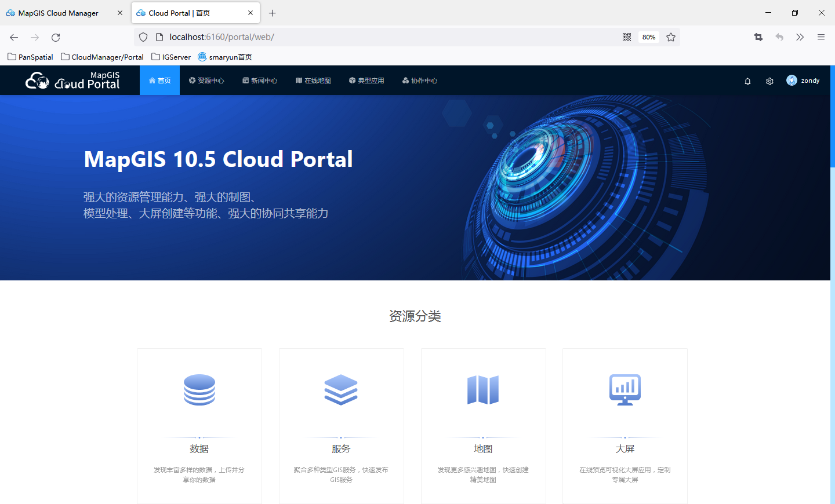Click the 地图 map icon
The image size is (835, 504).
tap(483, 389)
